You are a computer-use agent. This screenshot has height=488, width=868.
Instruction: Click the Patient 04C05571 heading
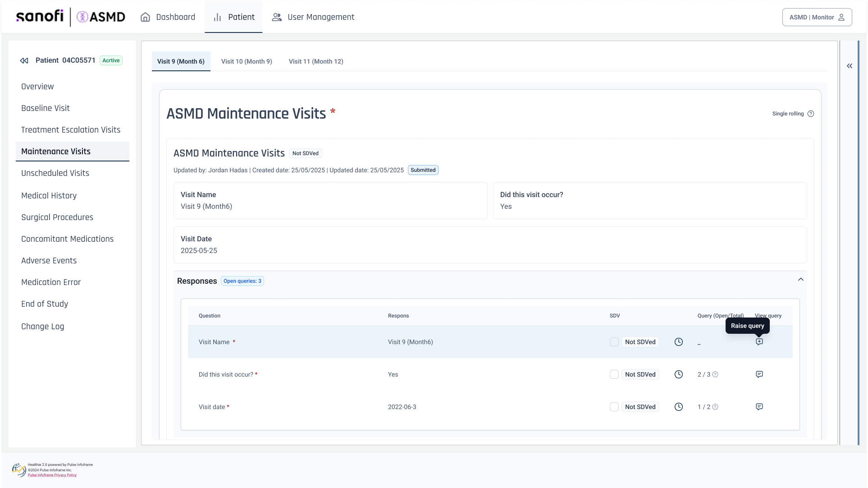coord(65,60)
